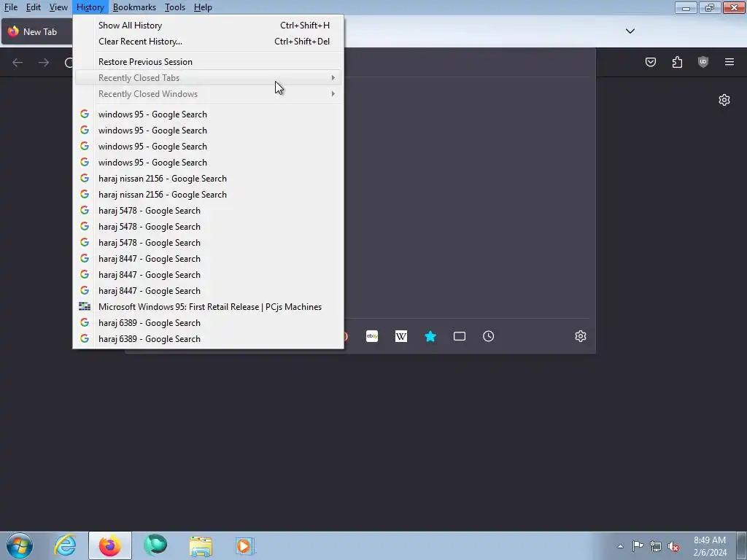Screen dimensions: 747x560
Task: Select the eBay search shortcut icon
Action: coord(372,336)
